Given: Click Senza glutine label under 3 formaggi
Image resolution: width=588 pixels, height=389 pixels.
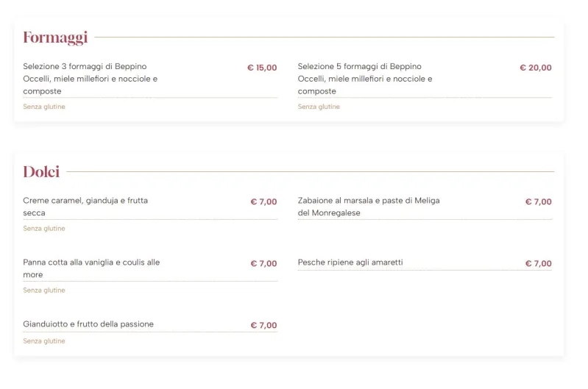Looking at the screenshot, I should click(44, 107).
